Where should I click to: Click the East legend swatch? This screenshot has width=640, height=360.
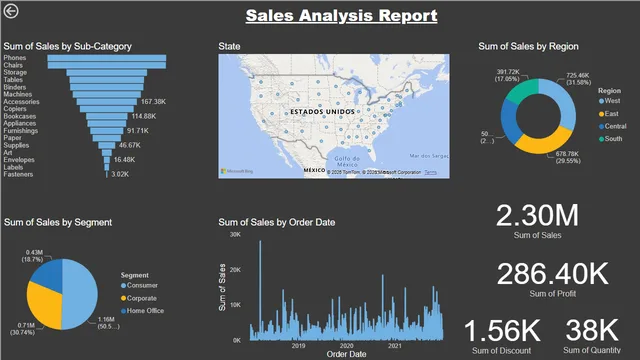pos(601,114)
